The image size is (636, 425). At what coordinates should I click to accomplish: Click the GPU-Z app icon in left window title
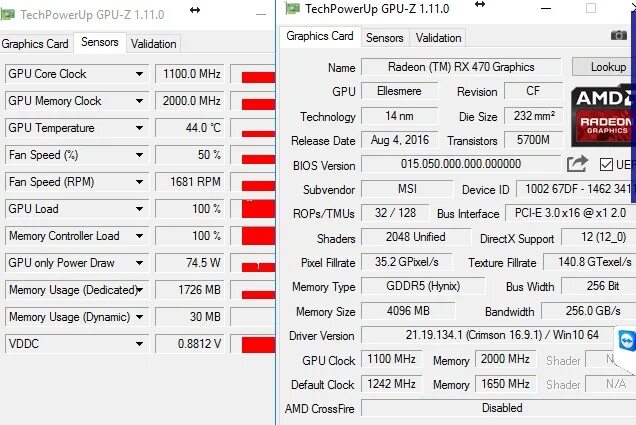point(7,15)
